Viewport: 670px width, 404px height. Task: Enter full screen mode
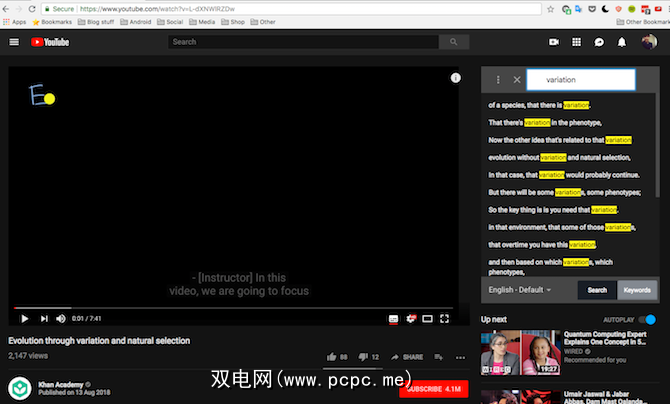pyautogui.click(x=444, y=318)
